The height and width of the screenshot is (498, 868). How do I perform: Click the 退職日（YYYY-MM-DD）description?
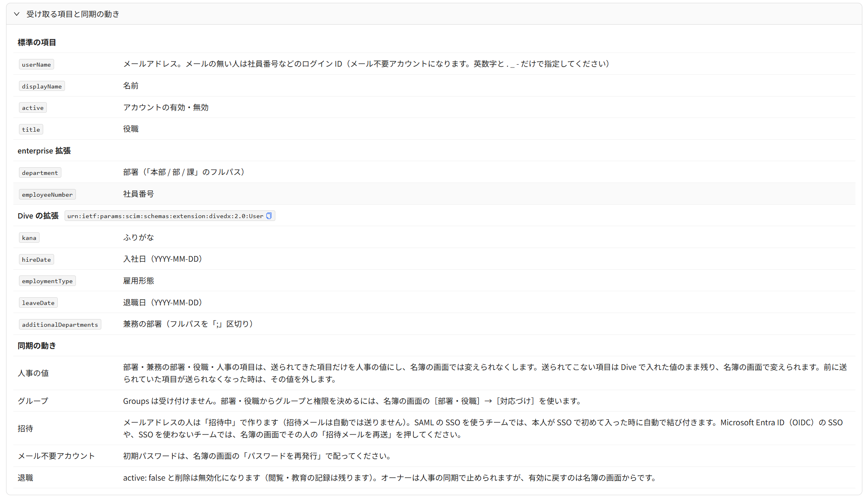[162, 303]
